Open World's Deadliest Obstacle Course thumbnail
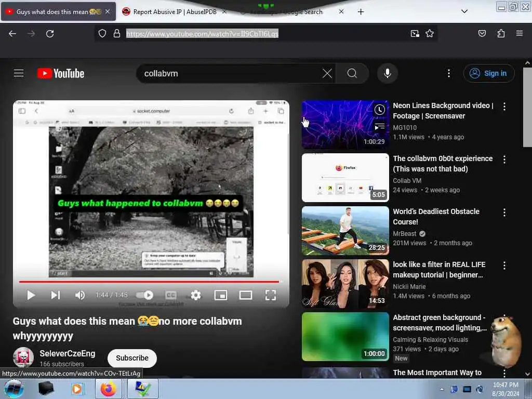This screenshot has height=399, width=532. 345,231
